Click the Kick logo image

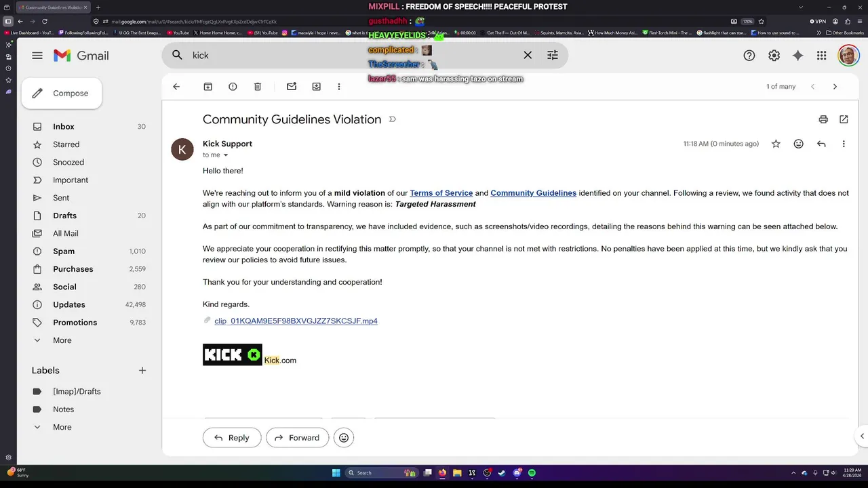click(232, 354)
